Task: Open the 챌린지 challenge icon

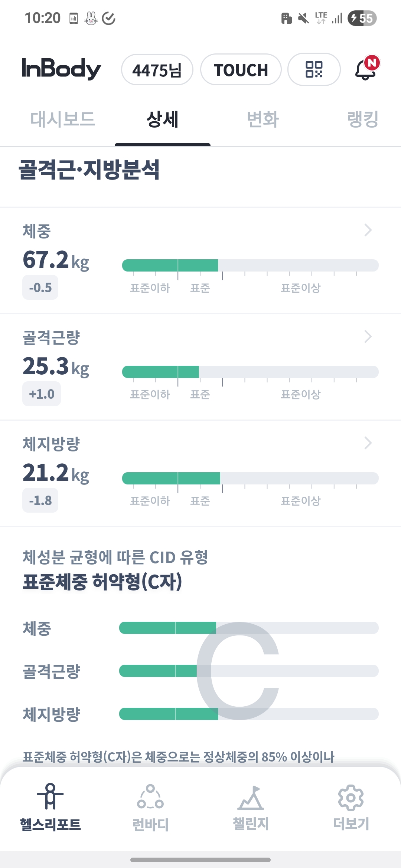Action: coord(251,798)
